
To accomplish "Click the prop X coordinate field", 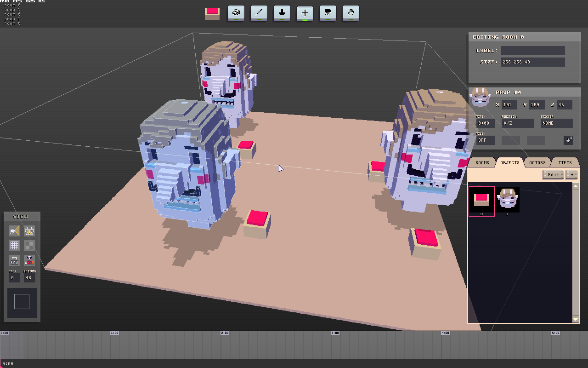I will pos(509,105).
